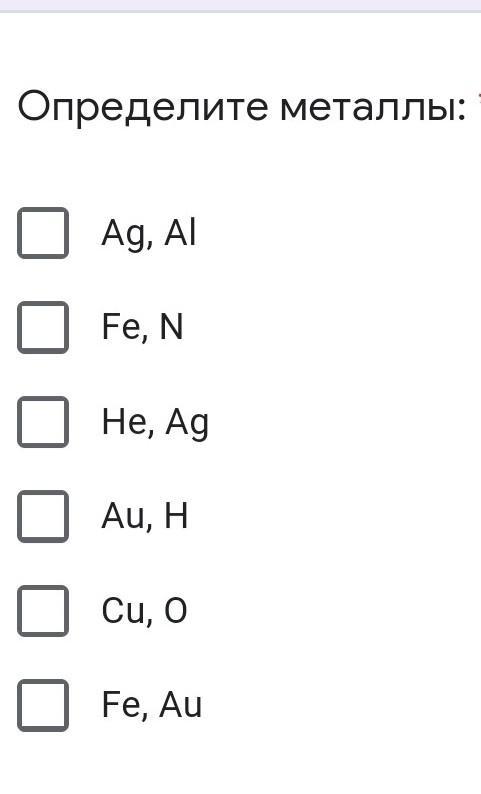This screenshot has height=794, width=481.
Task: Click the 'Fe, N' answer label text
Action: point(142,327)
